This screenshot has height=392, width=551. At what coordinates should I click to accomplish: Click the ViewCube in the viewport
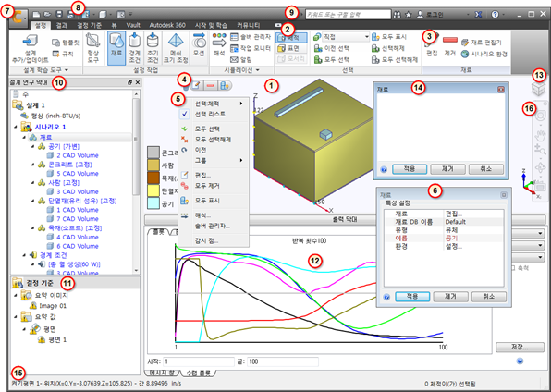click(538, 88)
